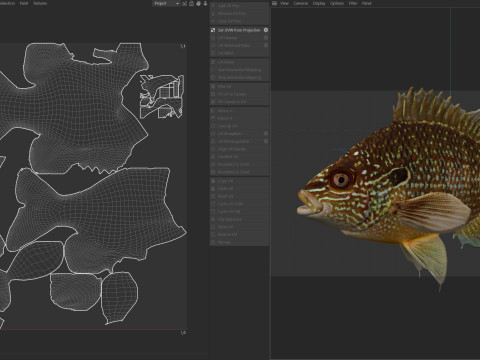This screenshot has width=480, height=360.
Task: Open options gear beside UV Straighten
Action: [x=266, y=134]
